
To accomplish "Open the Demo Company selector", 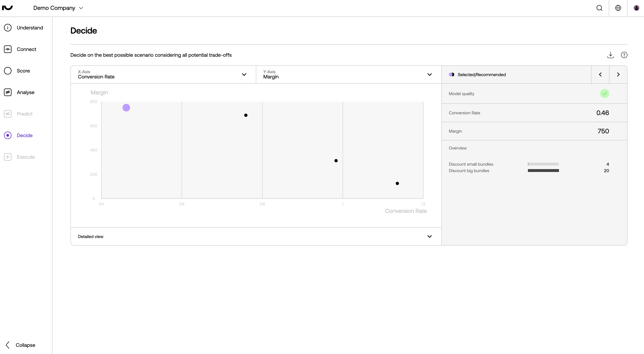I will pyautogui.click(x=58, y=8).
